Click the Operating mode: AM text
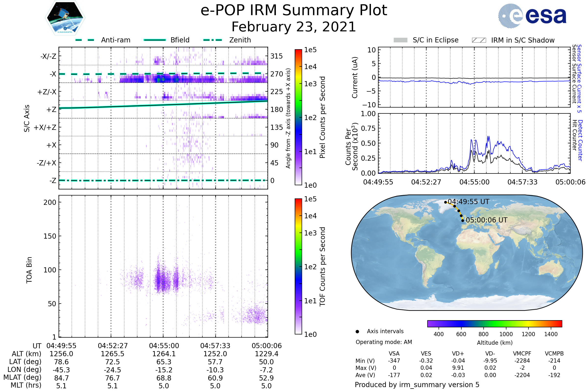This screenshot has height=392, width=588. point(384,342)
